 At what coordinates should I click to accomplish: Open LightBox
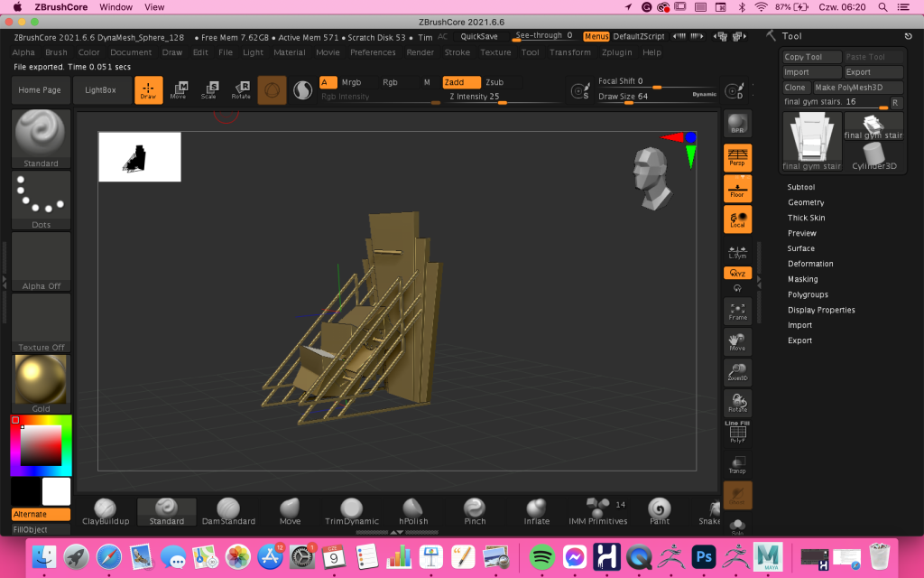click(x=100, y=90)
